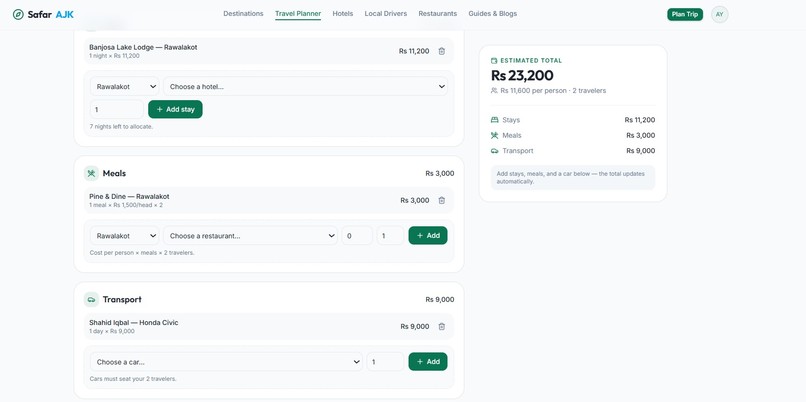Open the AY user avatar menu
806x402 pixels.
[x=720, y=14]
